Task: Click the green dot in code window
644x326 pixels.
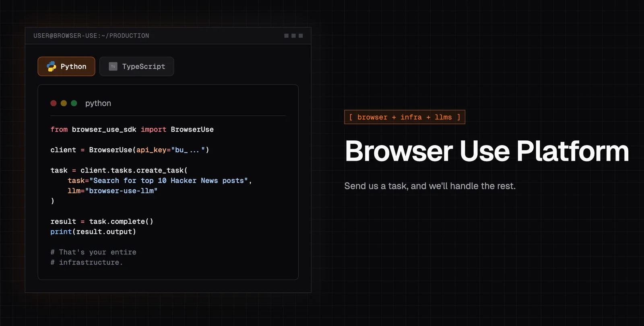Action: click(x=74, y=103)
